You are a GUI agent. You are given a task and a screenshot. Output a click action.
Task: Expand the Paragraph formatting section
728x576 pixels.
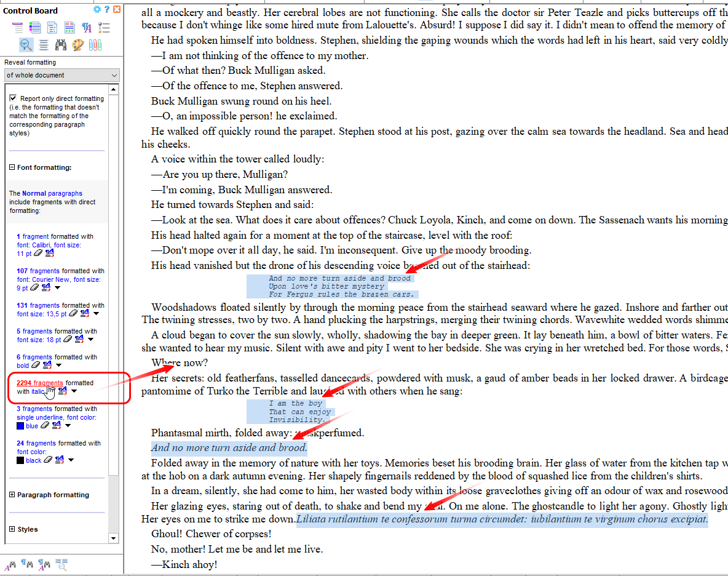coord(12,495)
